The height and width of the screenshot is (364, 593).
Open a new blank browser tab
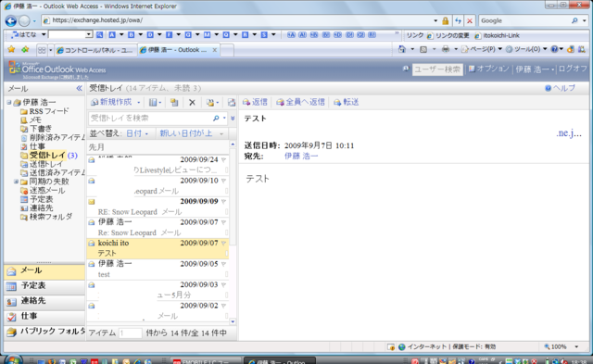(x=227, y=50)
